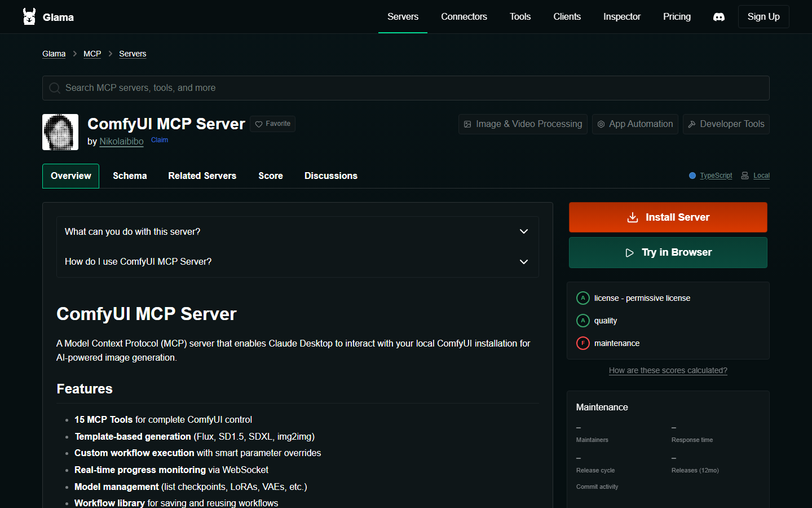
Task: Select the Overview tab
Action: click(x=71, y=176)
